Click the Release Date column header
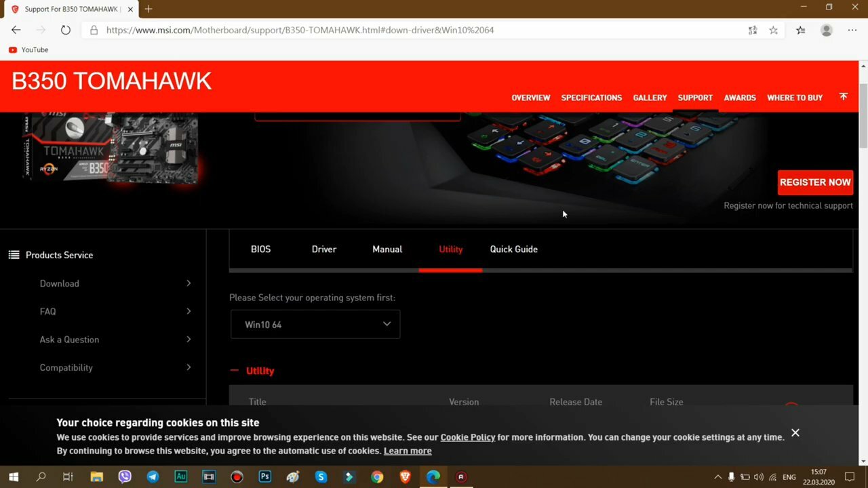 pos(576,402)
